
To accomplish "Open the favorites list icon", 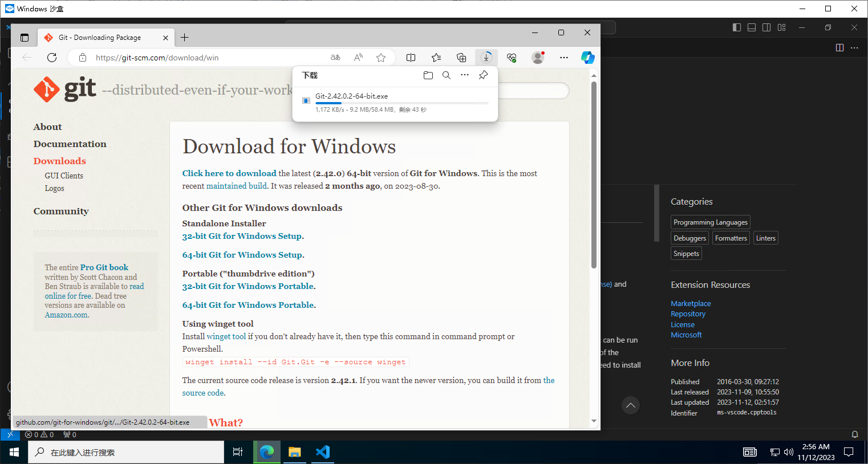I will 436,58.
